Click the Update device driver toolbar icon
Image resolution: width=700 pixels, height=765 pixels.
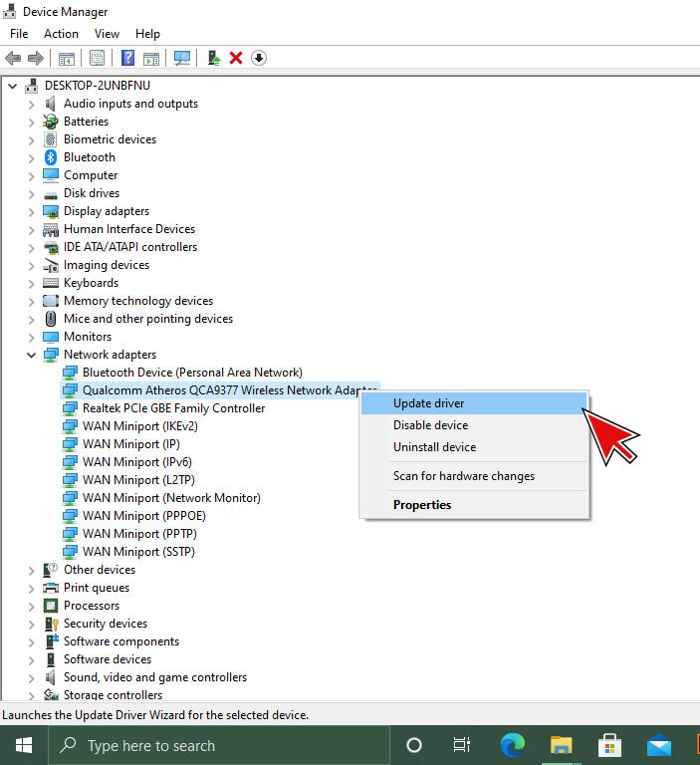coord(213,58)
